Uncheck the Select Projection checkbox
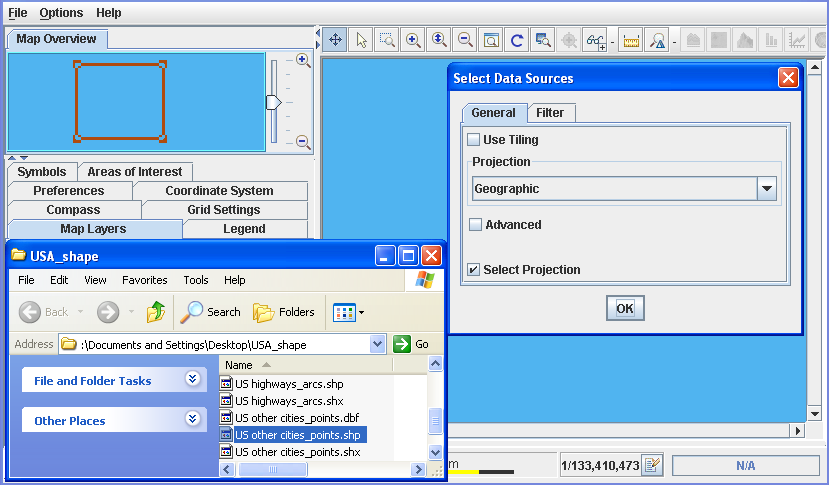 (474, 270)
